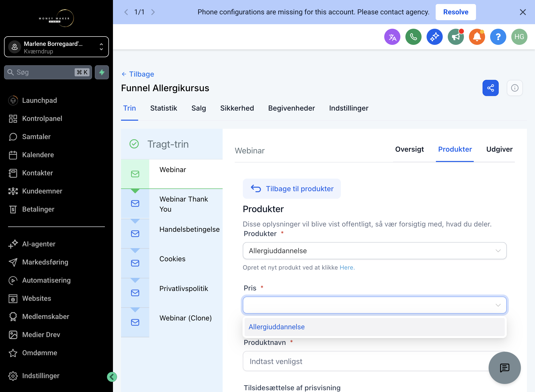Click the green phone dialer icon

pyautogui.click(x=413, y=37)
